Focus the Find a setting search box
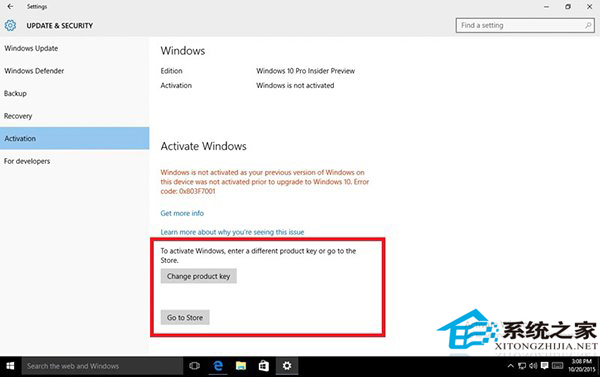The image size is (600, 377). tap(525, 25)
